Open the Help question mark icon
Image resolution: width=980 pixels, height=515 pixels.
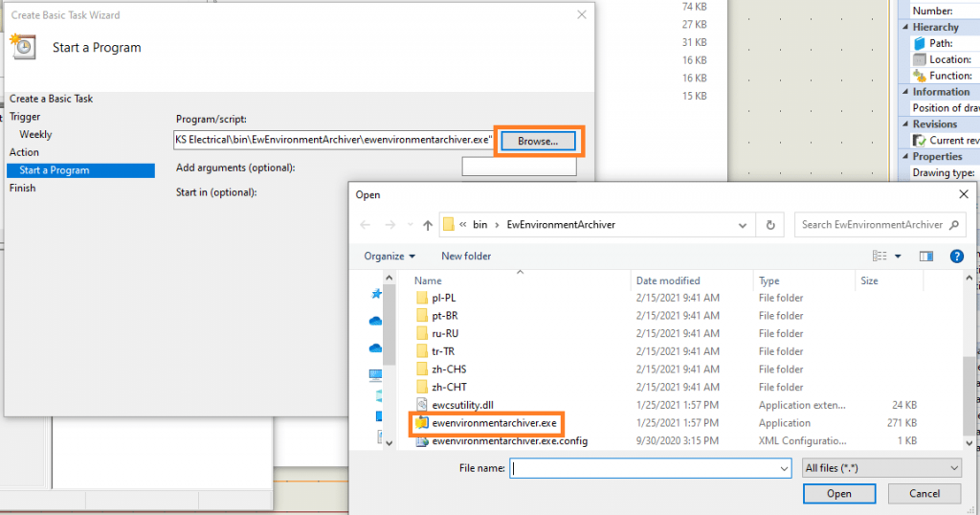[955, 256]
